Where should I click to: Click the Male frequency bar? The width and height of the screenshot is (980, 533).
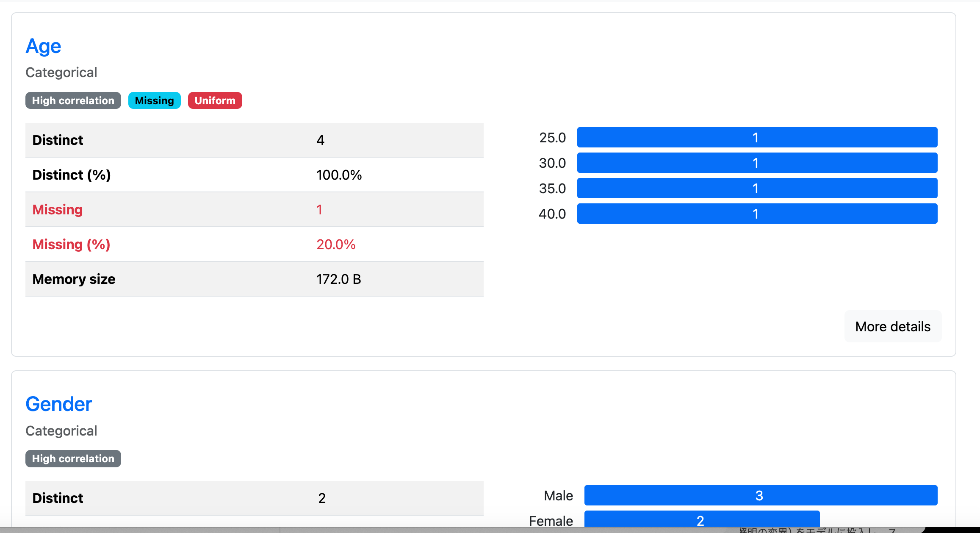pyautogui.click(x=761, y=496)
